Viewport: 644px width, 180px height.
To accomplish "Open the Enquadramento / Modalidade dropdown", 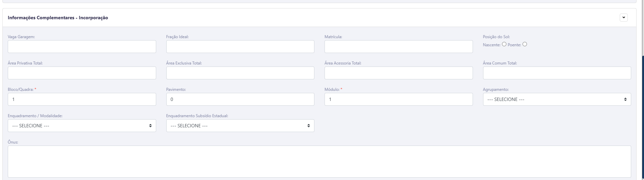I will click(x=82, y=126).
